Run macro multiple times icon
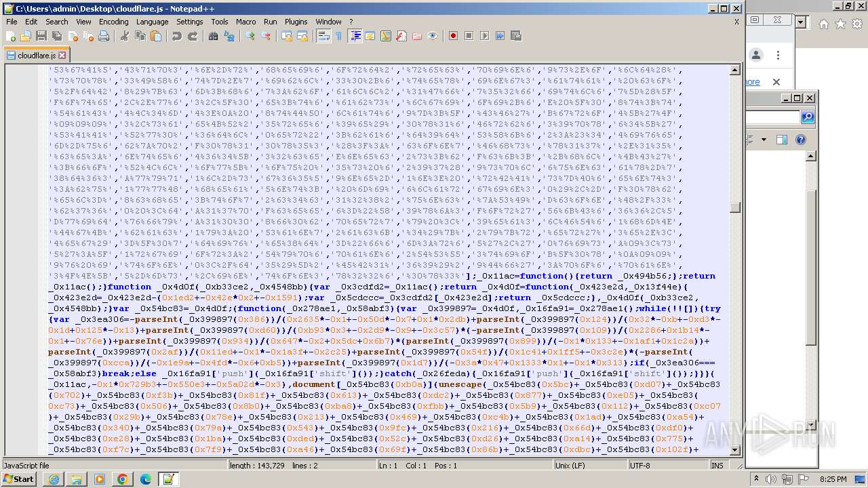The width and height of the screenshot is (868, 488). (x=500, y=36)
